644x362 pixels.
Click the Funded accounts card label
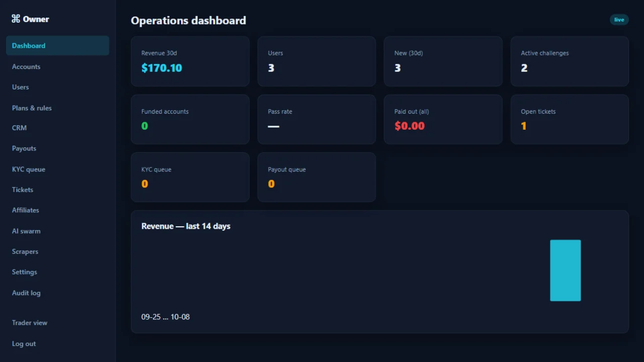click(x=165, y=112)
